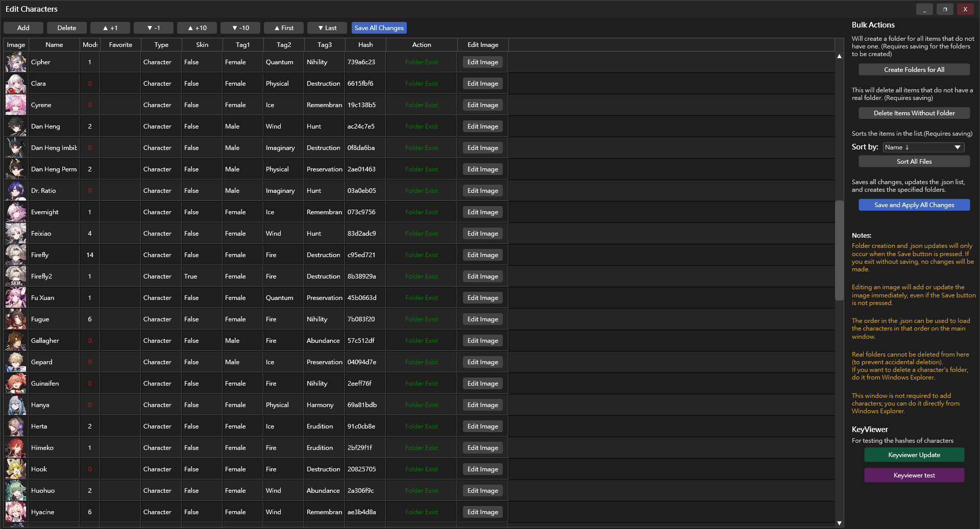Click Cyrene's character portrait thumbnail
Viewport: 980px width, 529px height.
16,105
